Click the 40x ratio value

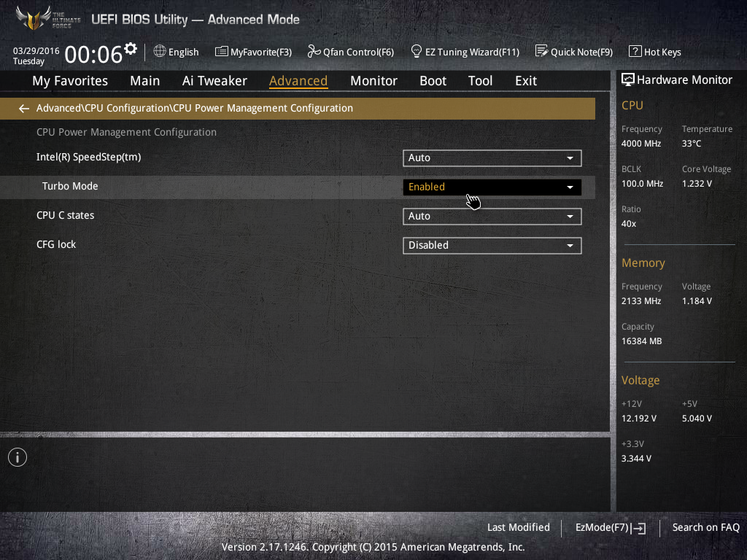click(x=629, y=223)
